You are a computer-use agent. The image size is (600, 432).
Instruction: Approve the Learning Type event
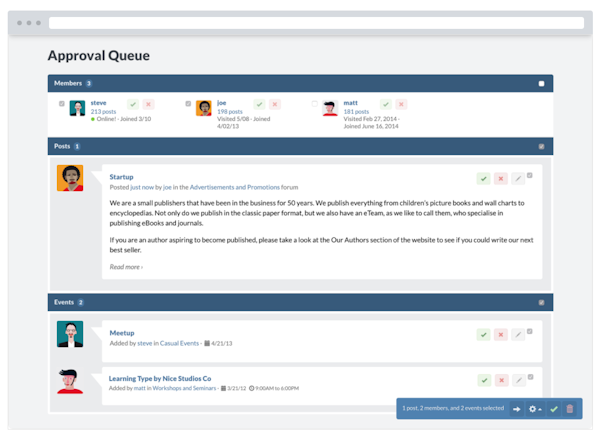(x=484, y=380)
